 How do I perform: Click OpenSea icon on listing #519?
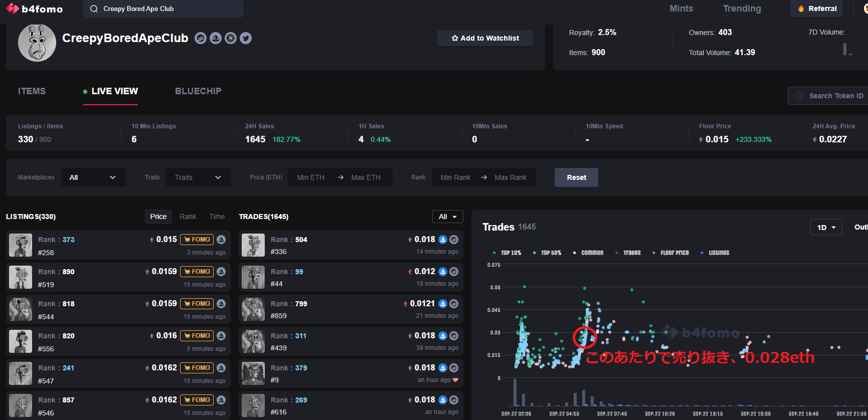221,272
